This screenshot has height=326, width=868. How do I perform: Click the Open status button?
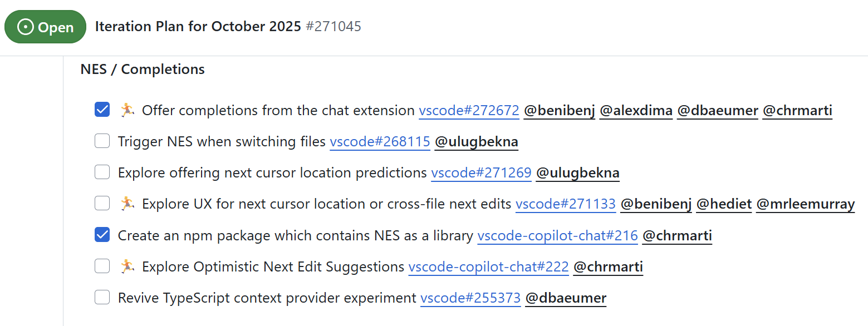[x=45, y=26]
